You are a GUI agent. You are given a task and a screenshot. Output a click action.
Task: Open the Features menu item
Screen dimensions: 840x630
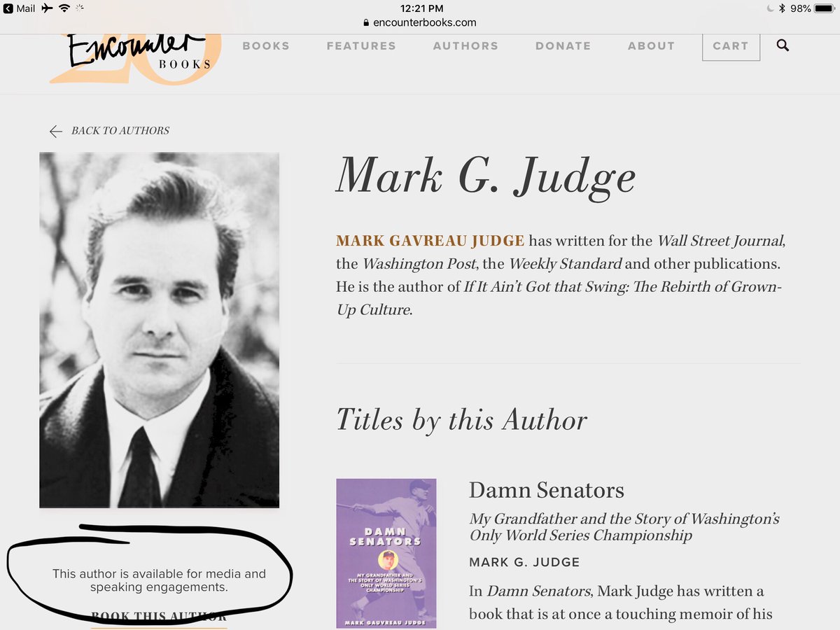(361, 45)
